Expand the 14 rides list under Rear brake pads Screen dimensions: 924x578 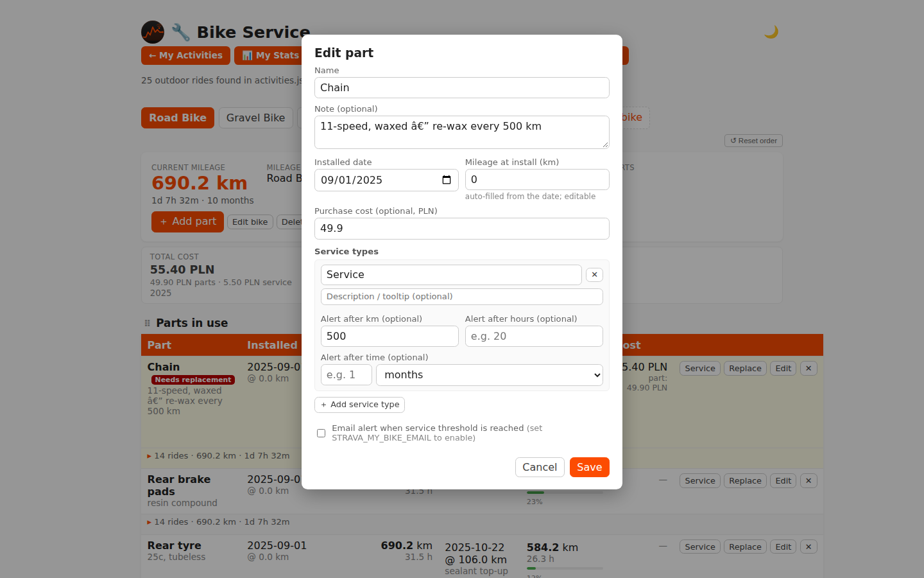point(218,522)
